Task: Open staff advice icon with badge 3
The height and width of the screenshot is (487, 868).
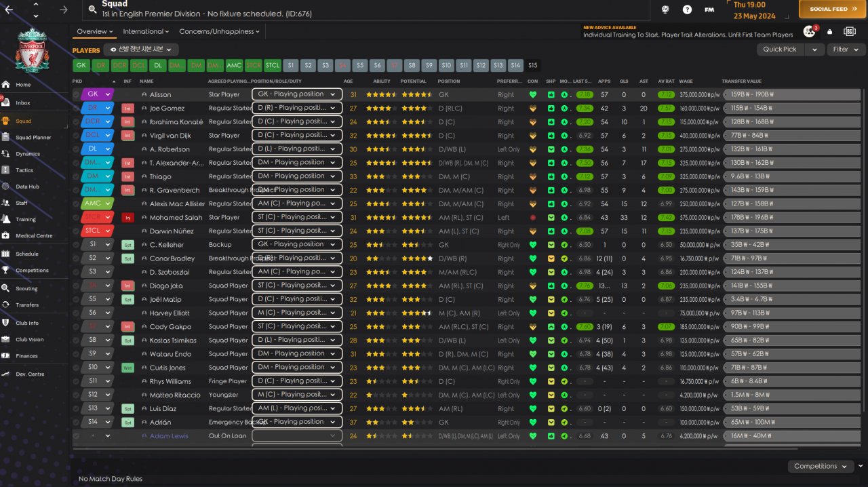Action: 809,32
